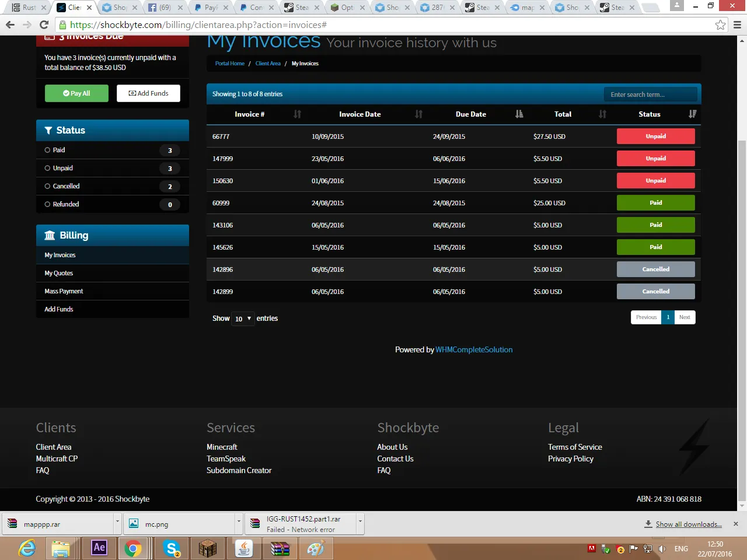The width and height of the screenshot is (747, 560).
Task: Launch After Effects from taskbar
Action: pos(99,548)
